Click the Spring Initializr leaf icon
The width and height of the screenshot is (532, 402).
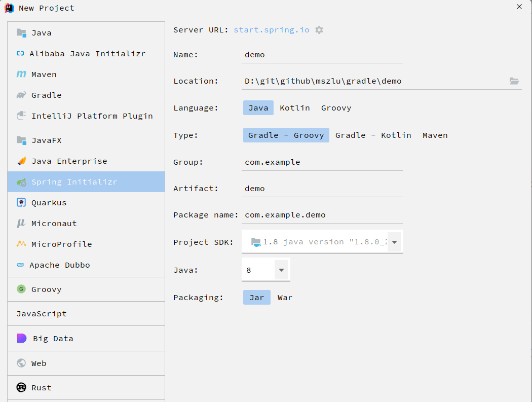pos(21,182)
